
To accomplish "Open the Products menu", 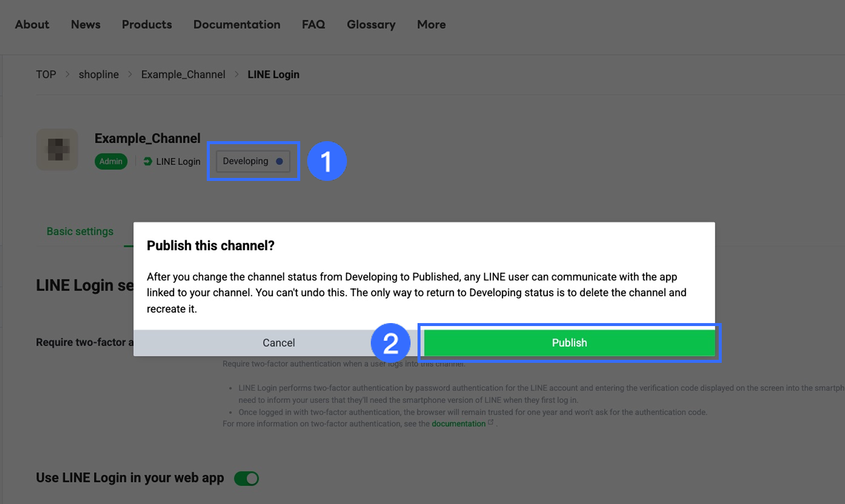I will point(147,24).
